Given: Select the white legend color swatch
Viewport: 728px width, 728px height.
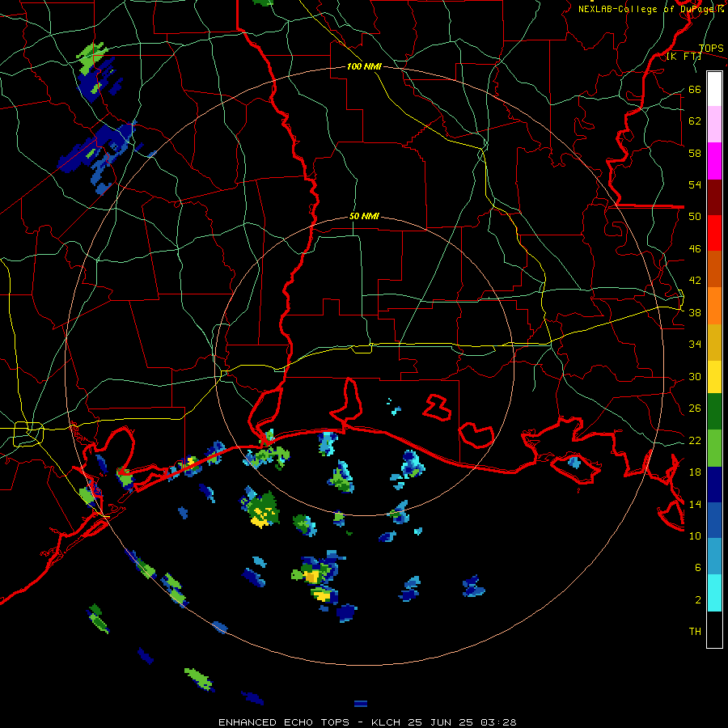Looking at the screenshot, I should coord(714,89).
